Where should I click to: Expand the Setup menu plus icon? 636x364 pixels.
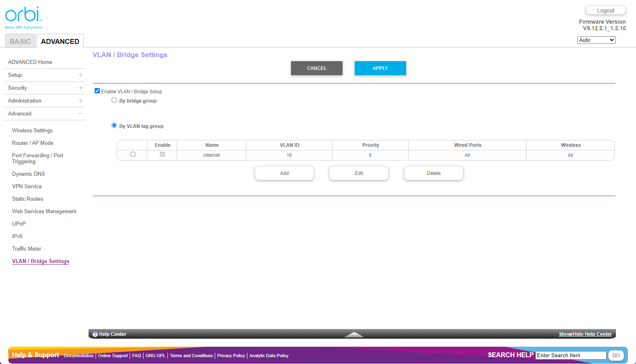pyautogui.click(x=81, y=75)
